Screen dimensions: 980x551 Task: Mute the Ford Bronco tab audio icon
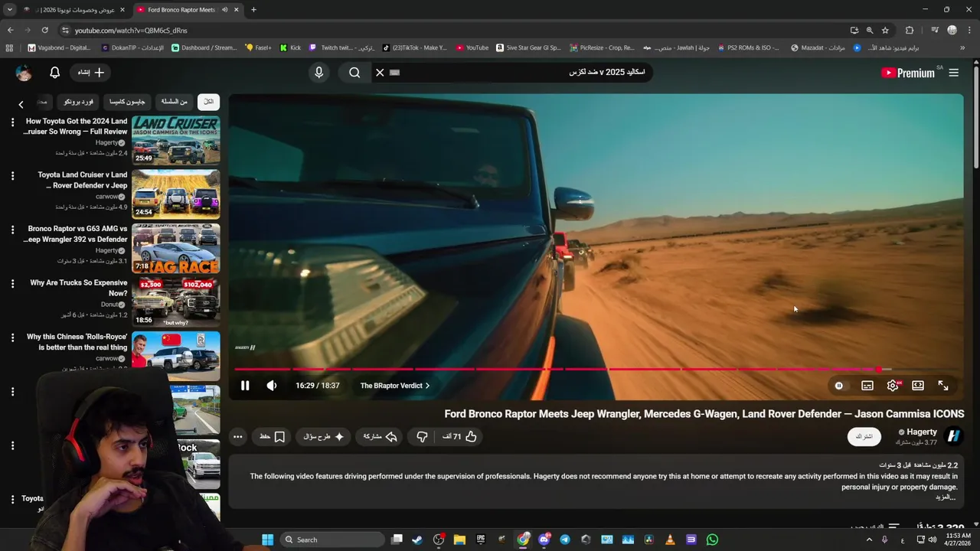(224, 10)
